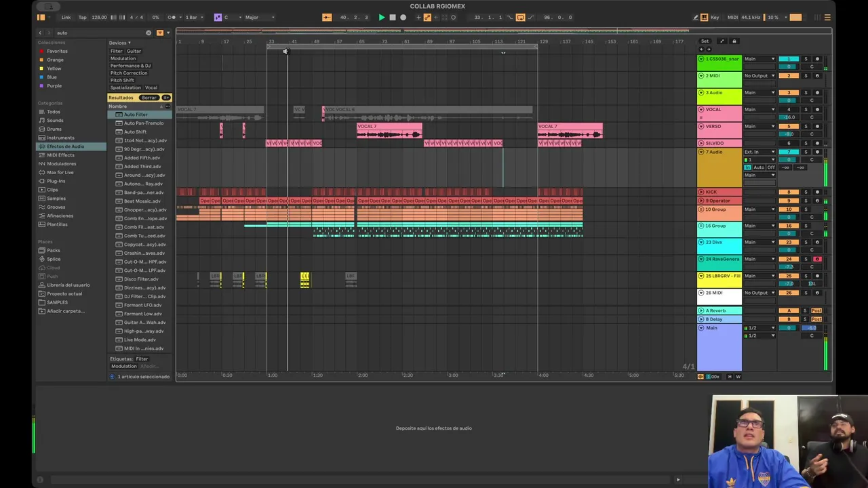
Task: Open 26 MIDI No Output dropdown
Action: tap(759, 293)
